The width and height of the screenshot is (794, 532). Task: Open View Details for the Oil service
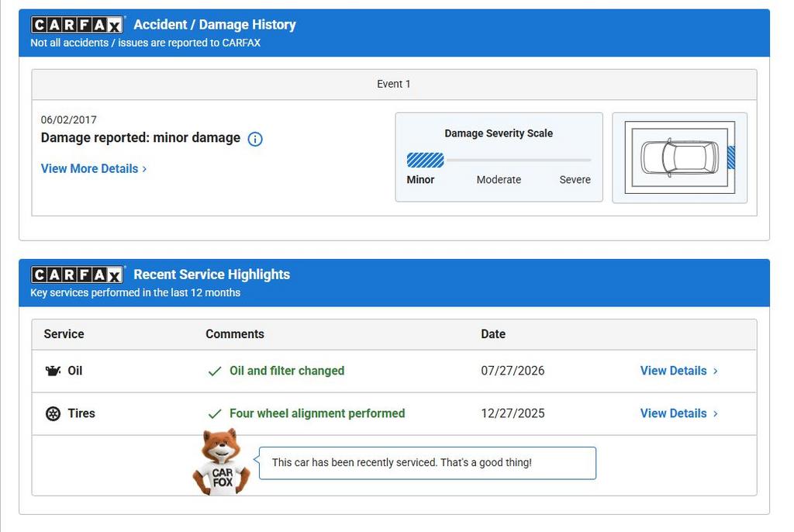click(x=678, y=371)
